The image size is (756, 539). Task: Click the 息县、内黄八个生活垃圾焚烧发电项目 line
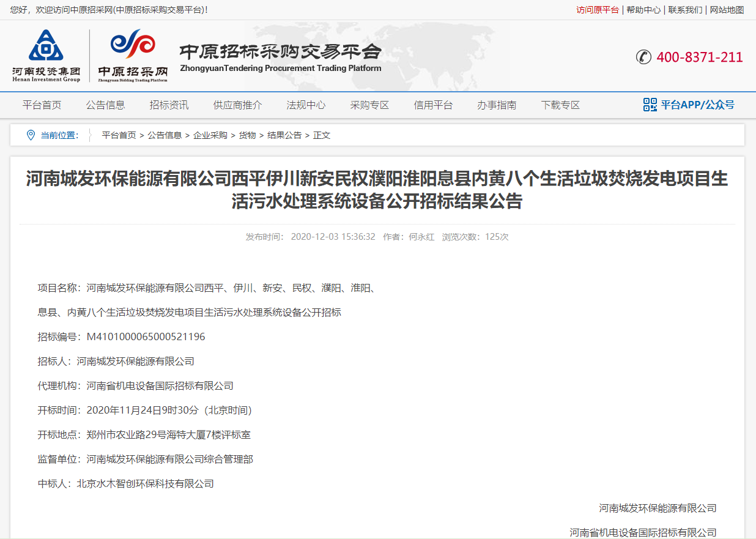click(x=190, y=312)
